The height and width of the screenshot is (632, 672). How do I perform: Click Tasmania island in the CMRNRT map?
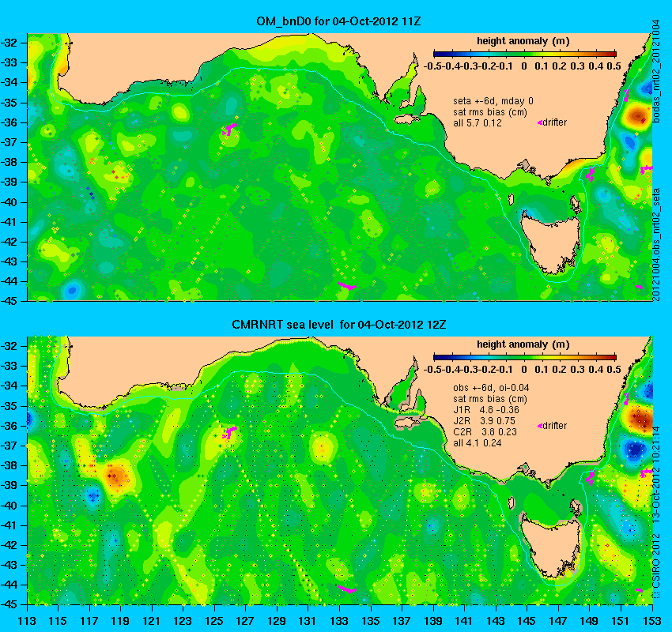click(551, 548)
